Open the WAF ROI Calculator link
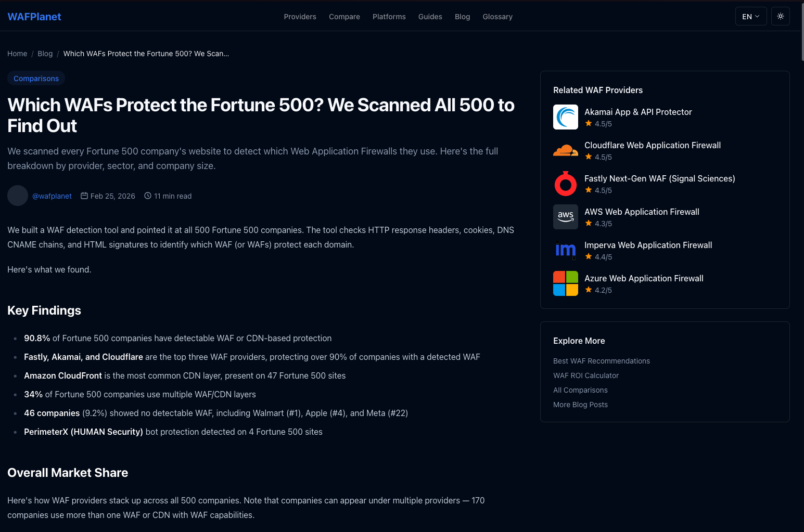This screenshot has width=804, height=532. point(586,375)
